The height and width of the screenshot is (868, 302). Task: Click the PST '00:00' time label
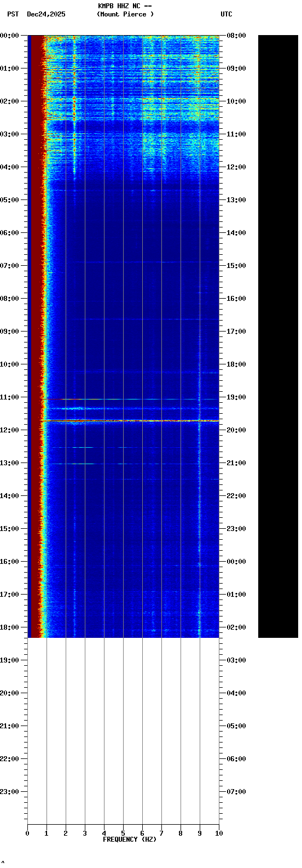tap(10, 36)
